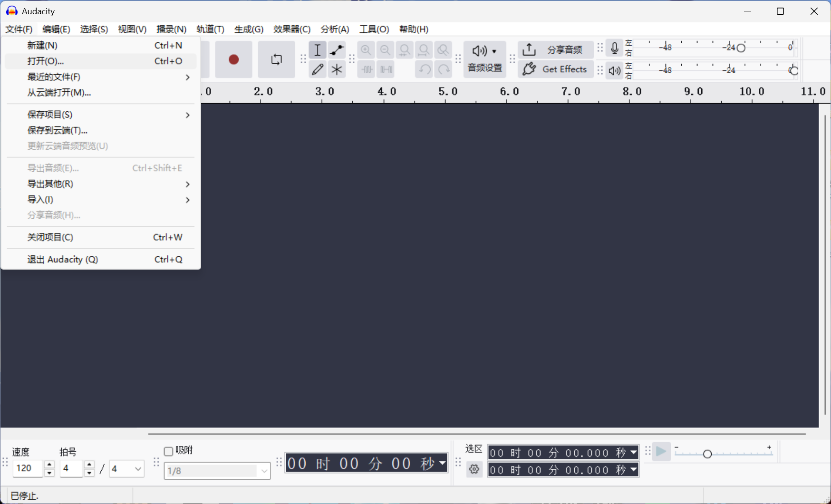831x504 pixels.
Task: Click the Zoom In magnifier icon
Action: point(366,50)
